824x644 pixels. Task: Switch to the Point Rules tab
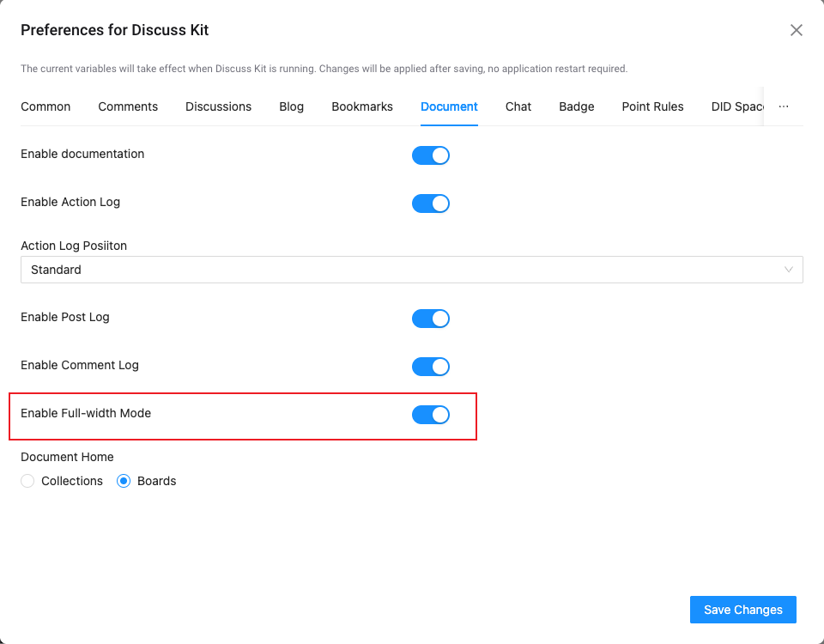point(652,106)
